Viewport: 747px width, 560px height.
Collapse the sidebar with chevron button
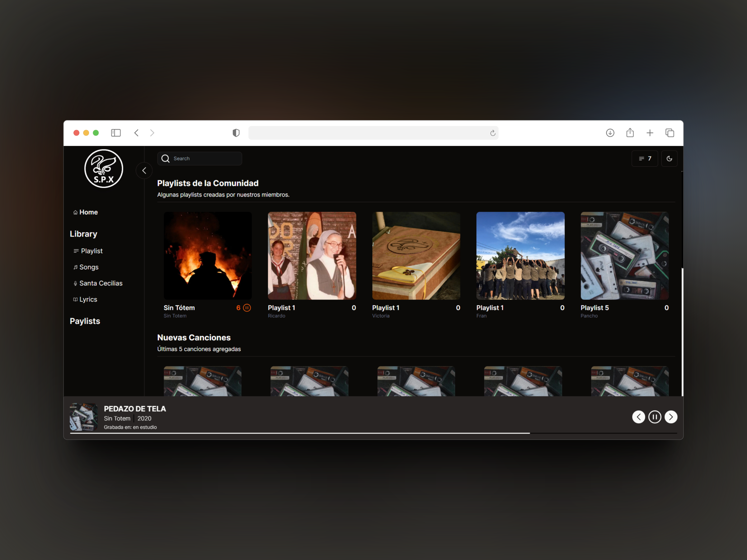pyautogui.click(x=144, y=170)
